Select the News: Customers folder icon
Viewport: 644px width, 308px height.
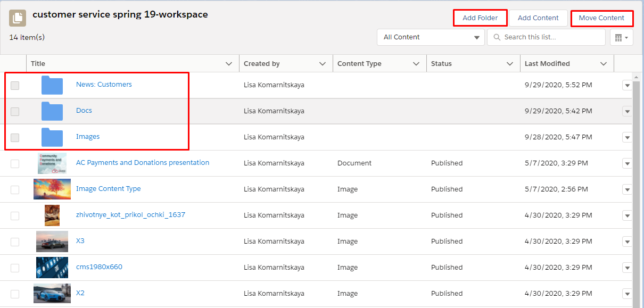point(52,85)
